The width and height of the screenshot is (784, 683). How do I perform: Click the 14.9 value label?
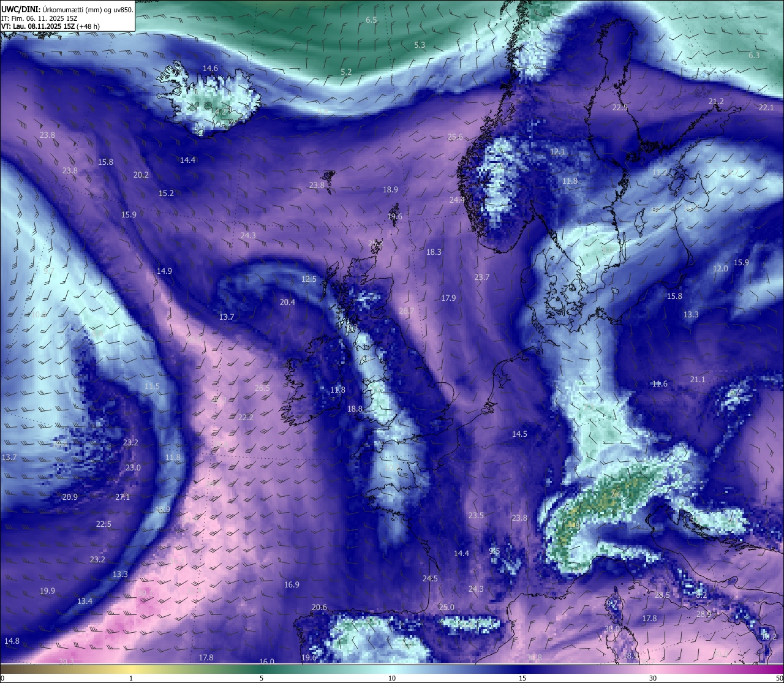coord(164,271)
